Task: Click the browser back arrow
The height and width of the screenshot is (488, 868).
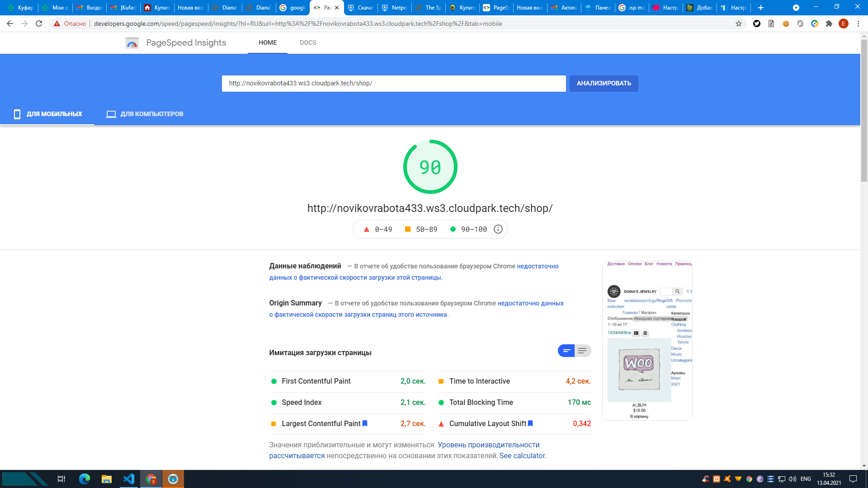Action: point(10,23)
